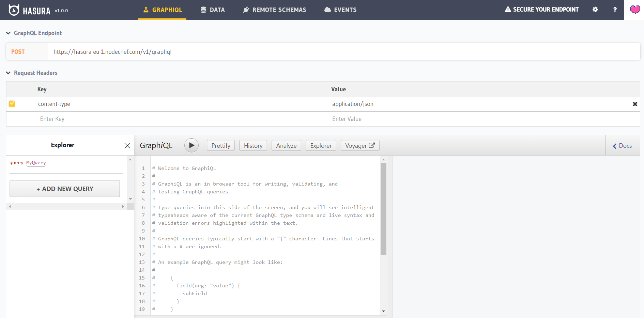644x318 pixels.
Task: Click the 'subField' text on line 17
Action: pos(195,293)
